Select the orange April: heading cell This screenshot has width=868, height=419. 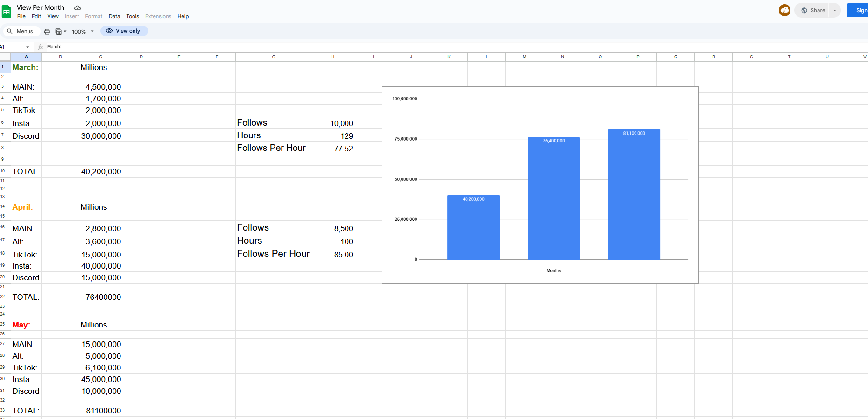point(26,207)
